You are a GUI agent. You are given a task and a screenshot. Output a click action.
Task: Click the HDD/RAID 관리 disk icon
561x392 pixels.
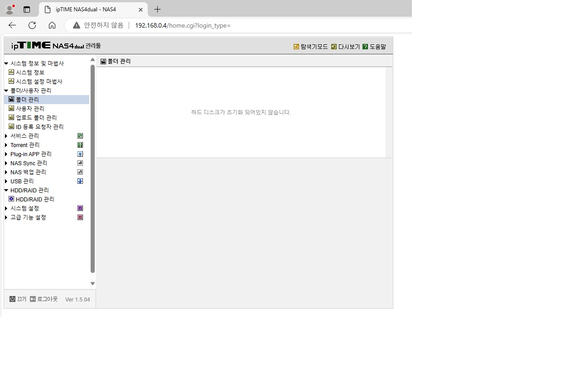(11, 199)
